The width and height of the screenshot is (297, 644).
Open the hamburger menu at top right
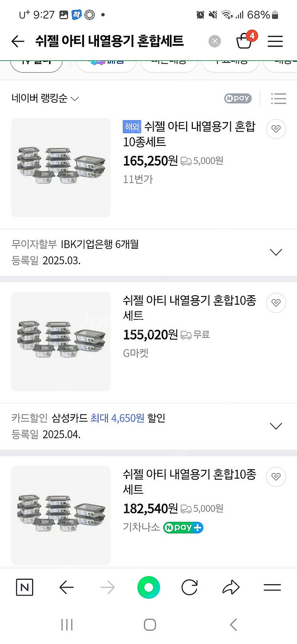coord(275,41)
